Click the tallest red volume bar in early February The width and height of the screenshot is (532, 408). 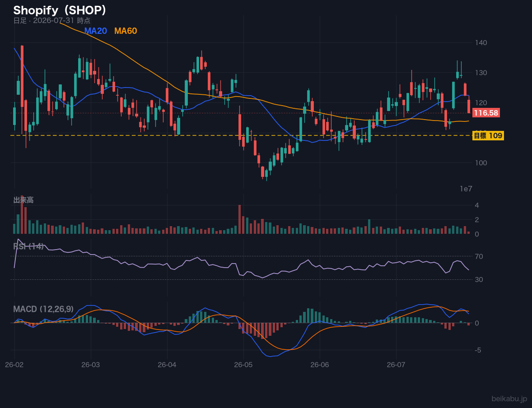[22, 215]
